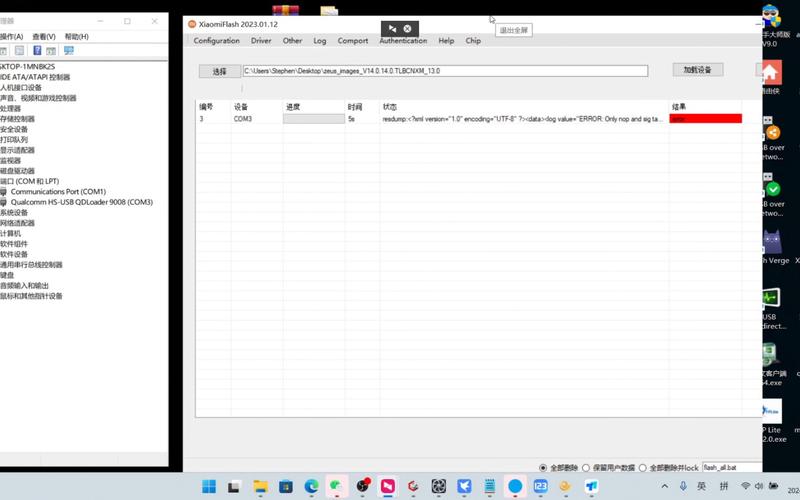Open the red house desktop icon

point(770,73)
